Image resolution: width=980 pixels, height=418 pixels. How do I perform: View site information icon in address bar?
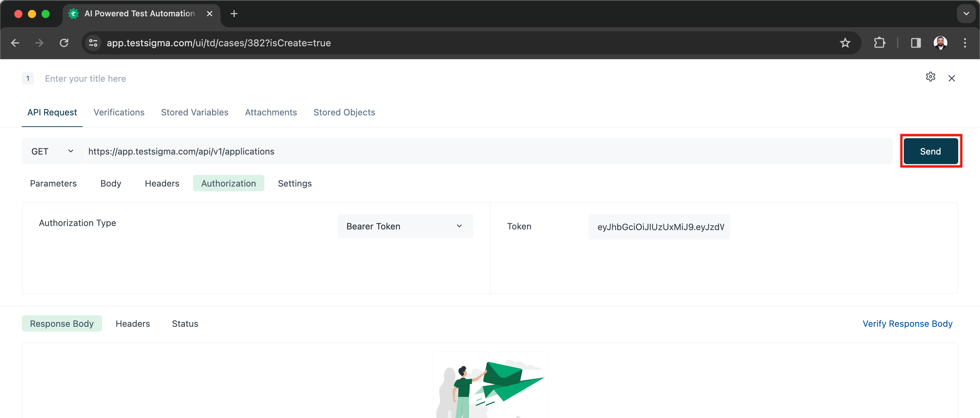(93, 43)
